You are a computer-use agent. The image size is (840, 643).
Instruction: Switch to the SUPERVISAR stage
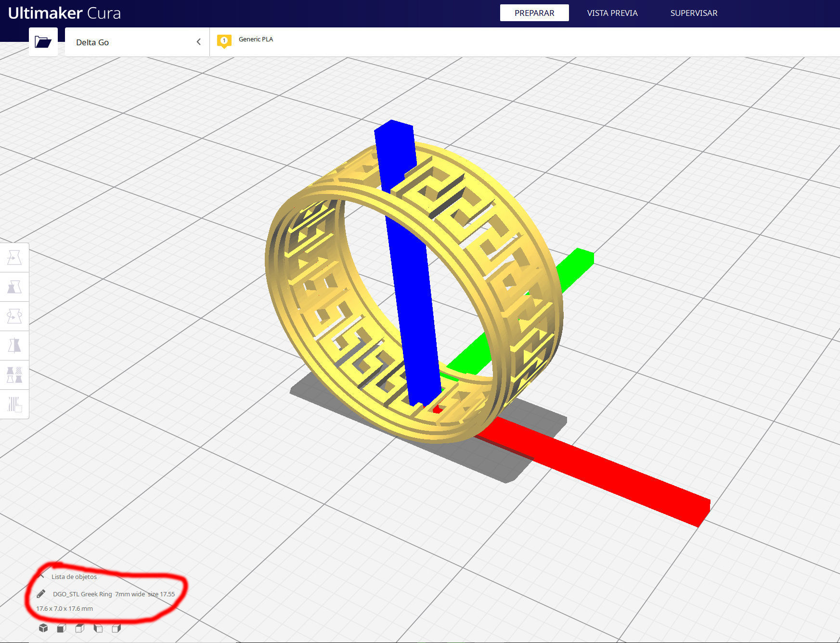pos(694,13)
